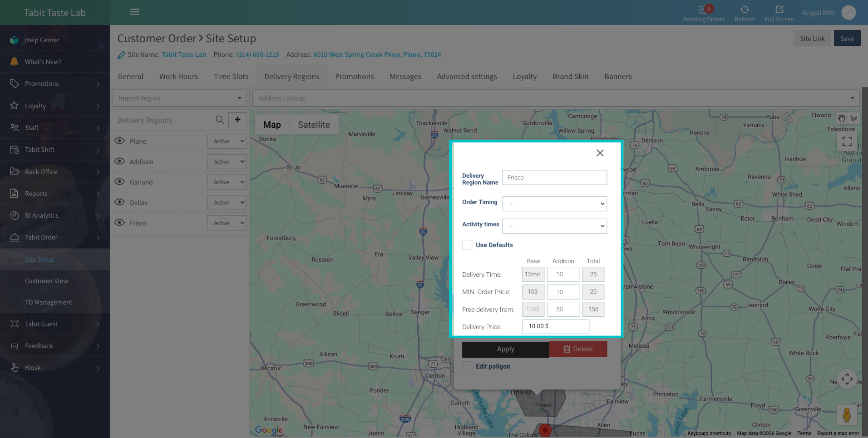
Task: Toggle map fullscreen view icon
Action: 847,141
